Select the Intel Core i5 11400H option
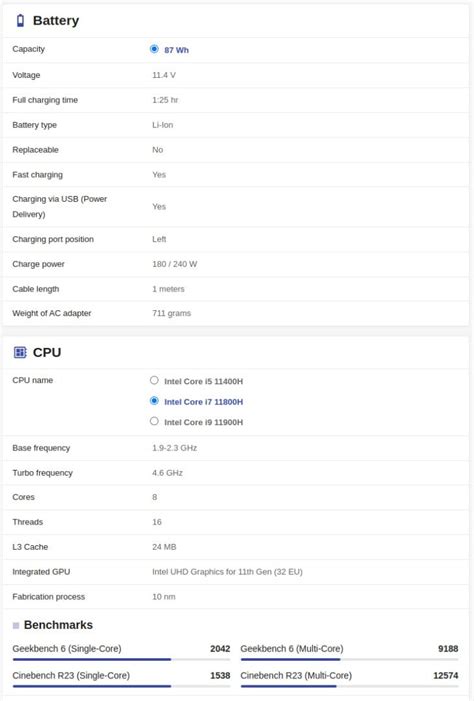Image resolution: width=474 pixels, height=701 pixels. point(154,380)
